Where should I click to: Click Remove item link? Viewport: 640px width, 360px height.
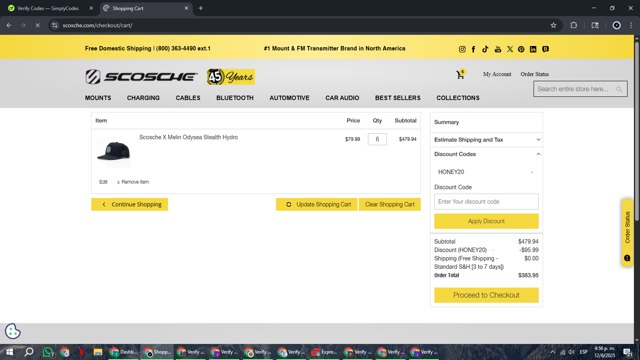point(133,182)
